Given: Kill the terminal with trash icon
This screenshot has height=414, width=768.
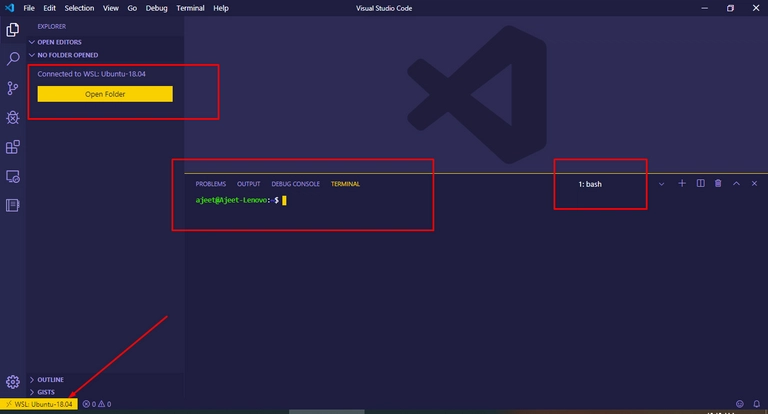Looking at the screenshot, I should coord(718,183).
